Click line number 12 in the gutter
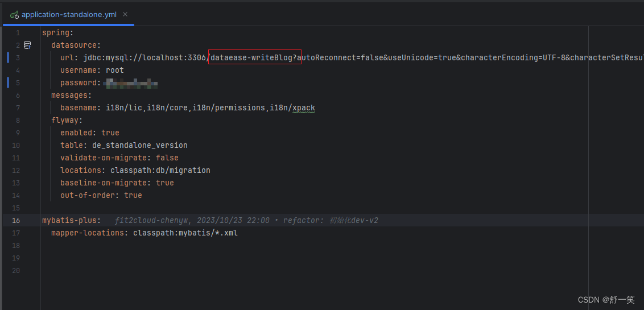Image resolution: width=644 pixels, height=310 pixels. point(15,170)
